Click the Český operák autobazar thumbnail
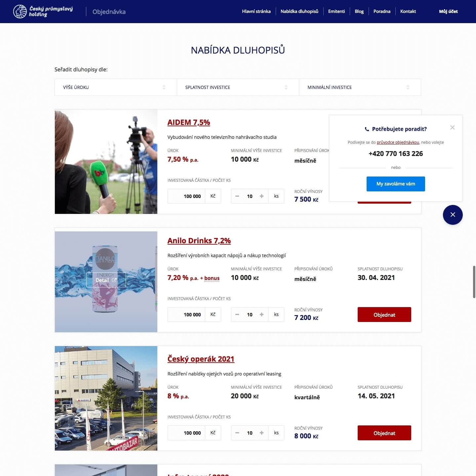This screenshot has width=476, height=476. [106, 398]
